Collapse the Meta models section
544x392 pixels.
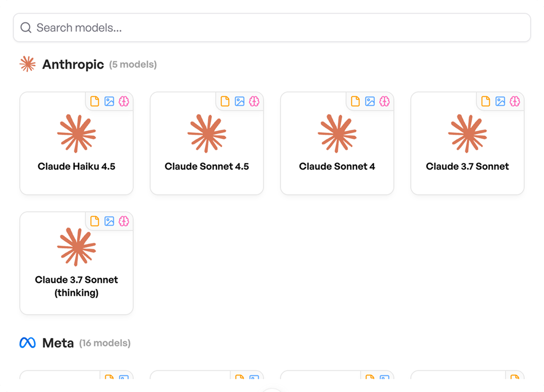pyautogui.click(x=58, y=343)
